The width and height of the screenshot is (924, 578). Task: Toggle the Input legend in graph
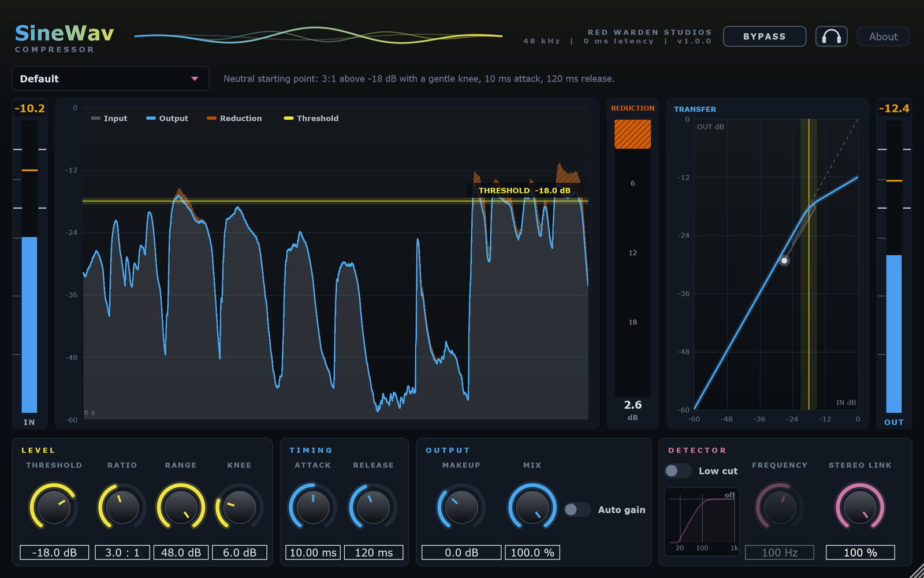(109, 118)
